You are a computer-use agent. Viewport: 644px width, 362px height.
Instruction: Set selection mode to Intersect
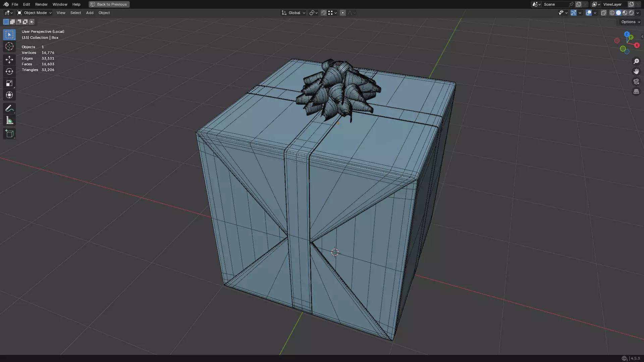click(32, 22)
